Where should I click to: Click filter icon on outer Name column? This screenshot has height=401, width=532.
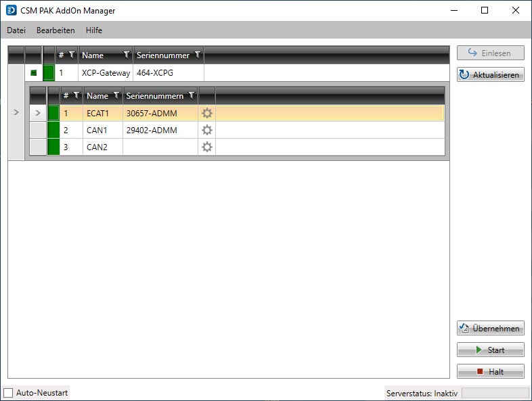pos(127,55)
